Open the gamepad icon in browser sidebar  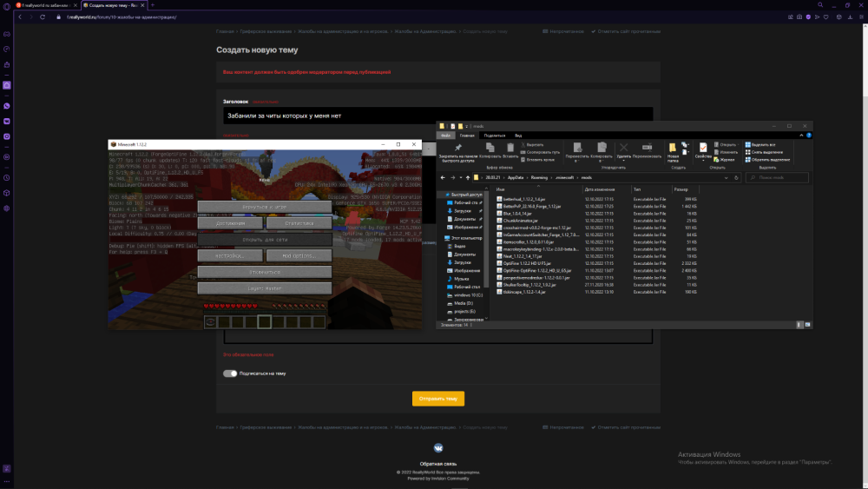[x=7, y=35]
